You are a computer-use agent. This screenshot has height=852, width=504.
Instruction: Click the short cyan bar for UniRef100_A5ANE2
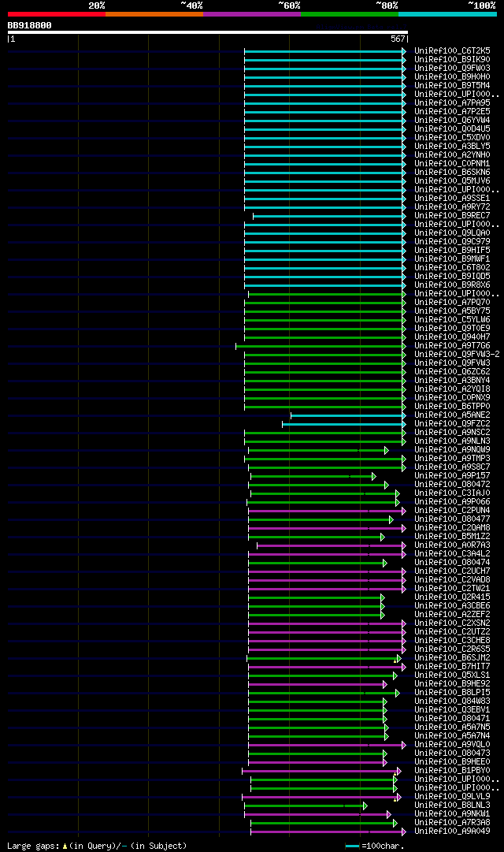point(348,415)
